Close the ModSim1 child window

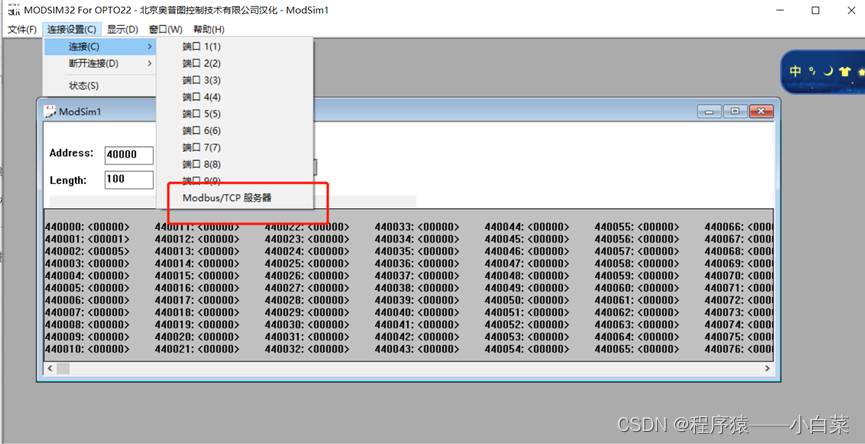pyautogui.click(x=761, y=111)
